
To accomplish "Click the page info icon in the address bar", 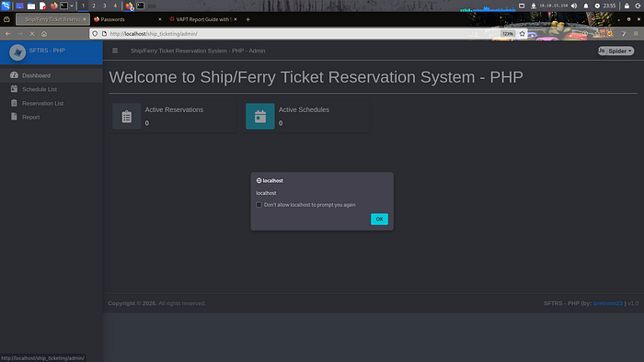I will tap(104, 34).
